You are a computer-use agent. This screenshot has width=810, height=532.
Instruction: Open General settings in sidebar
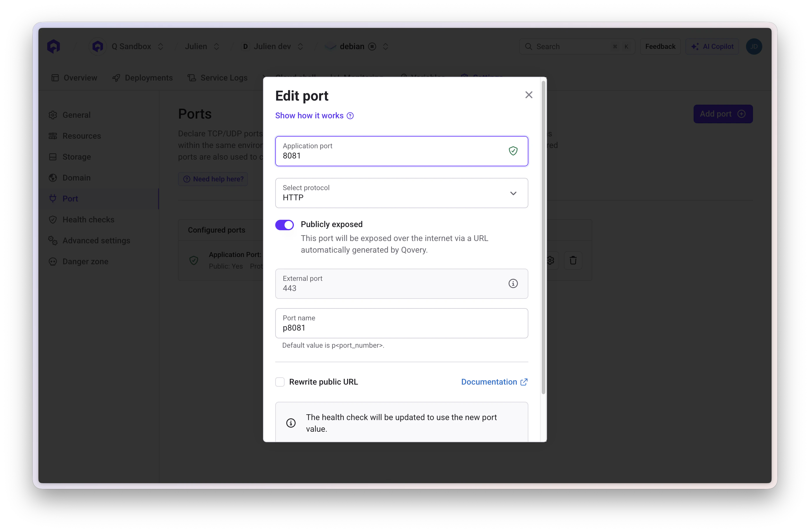[x=98, y=115]
